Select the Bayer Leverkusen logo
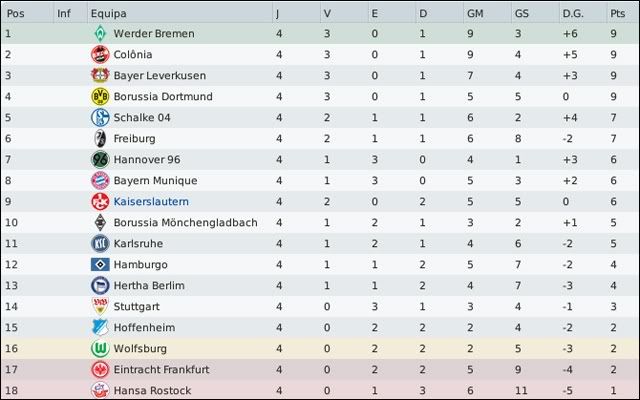 (x=98, y=76)
